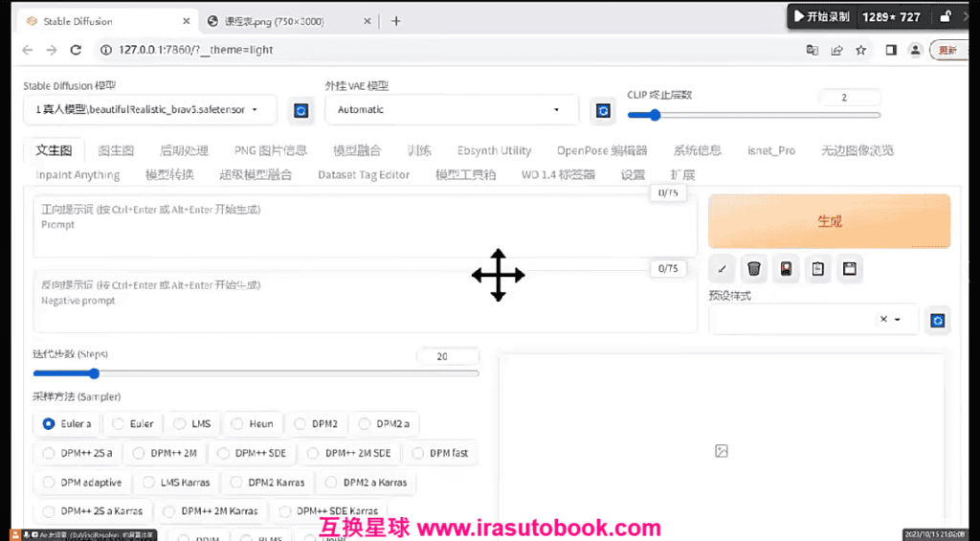Screen dimensions: 980x541
Task: Open a new browser tab with plus icon
Action: click(x=395, y=21)
